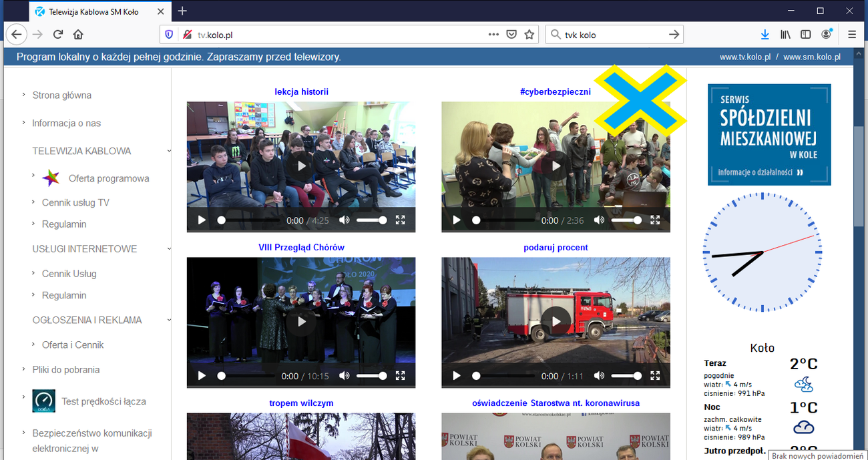Play the tropem wilczym video thumbnail

click(301, 437)
